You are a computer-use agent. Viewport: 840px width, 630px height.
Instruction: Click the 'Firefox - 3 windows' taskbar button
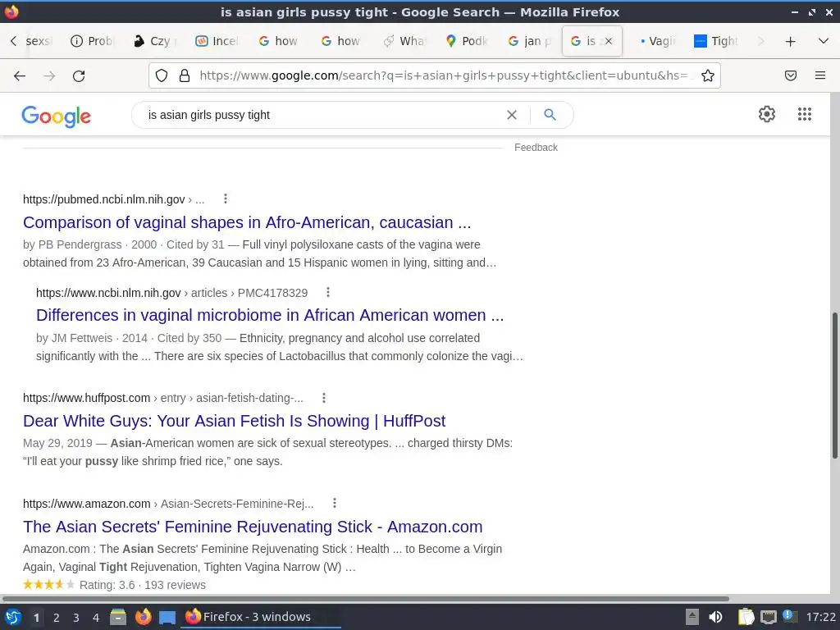coord(262,617)
